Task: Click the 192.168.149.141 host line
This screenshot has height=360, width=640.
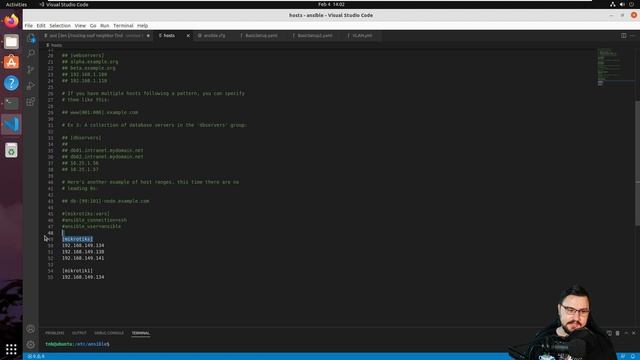Action: pos(83,258)
